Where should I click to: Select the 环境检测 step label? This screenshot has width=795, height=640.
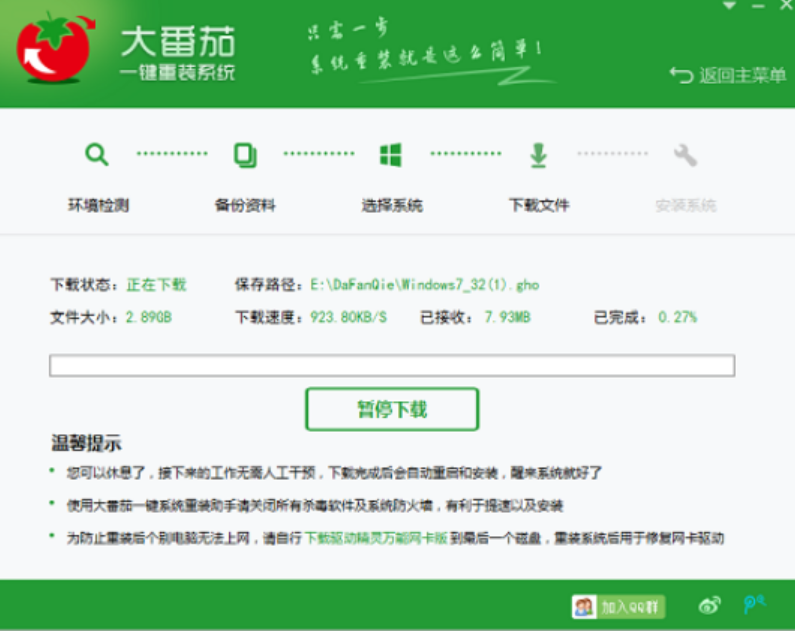coord(98,205)
